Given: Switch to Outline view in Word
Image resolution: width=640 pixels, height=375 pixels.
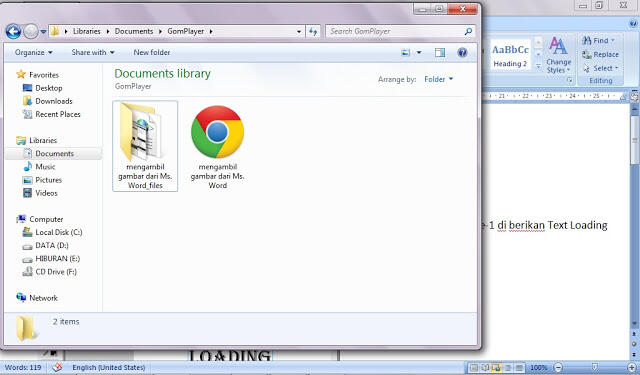Looking at the screenshot, I should pos(508,368).
